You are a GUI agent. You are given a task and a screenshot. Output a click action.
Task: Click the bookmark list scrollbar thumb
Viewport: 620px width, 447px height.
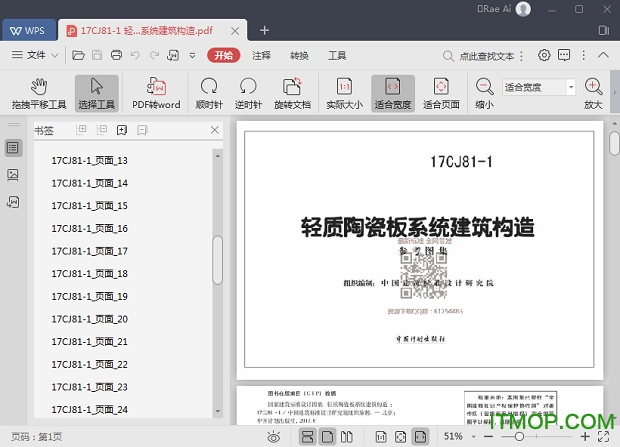pyautogui.click(x=217, y=260)
